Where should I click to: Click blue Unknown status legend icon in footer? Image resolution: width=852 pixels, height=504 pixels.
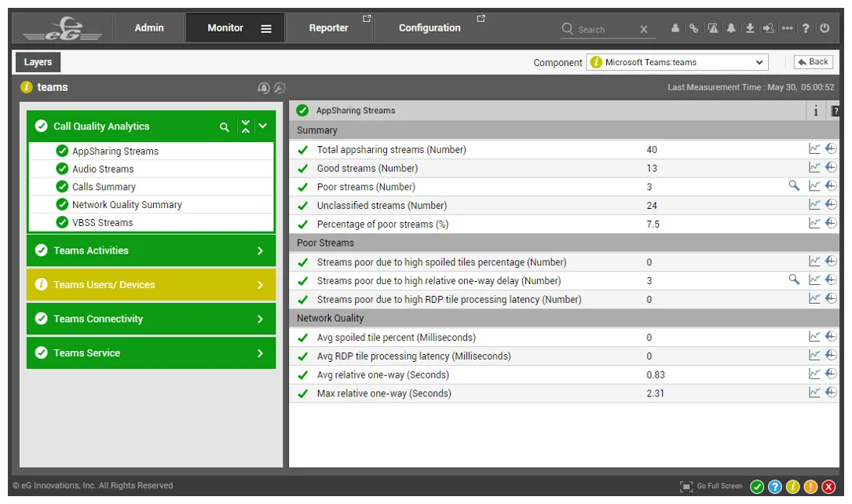(x=775, y=487)
